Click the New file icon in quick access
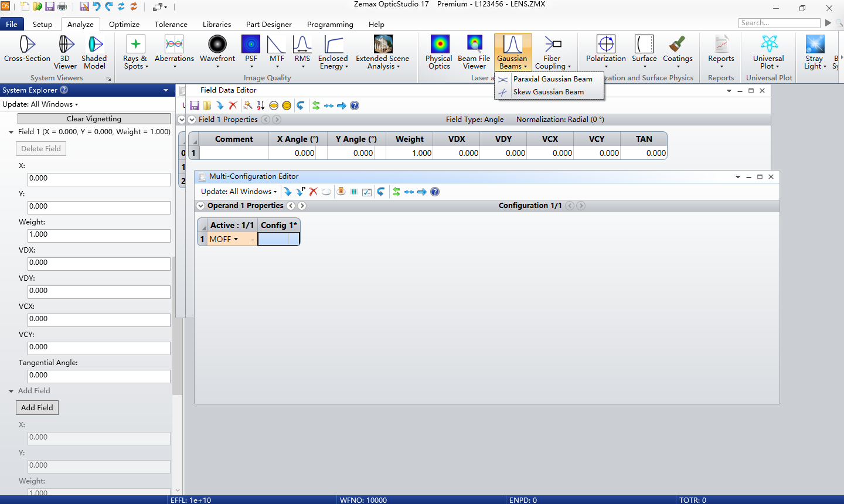 point(25,7)
